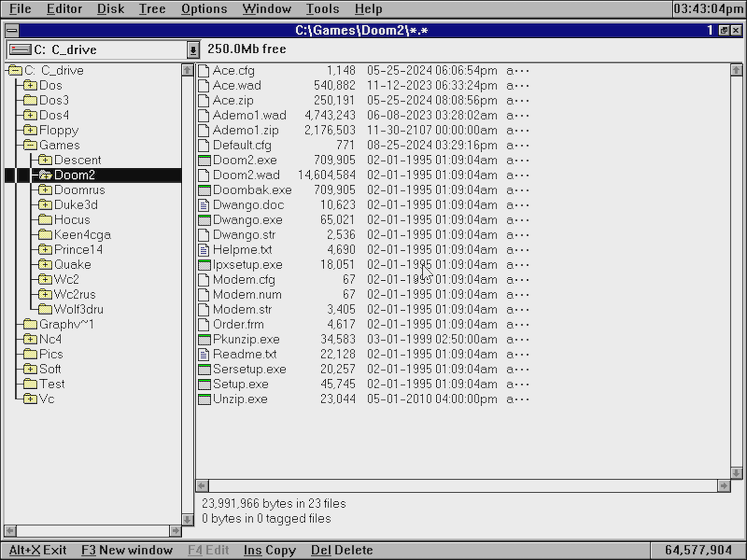Click the Ademo1.wad file icon

pos(204,115)
